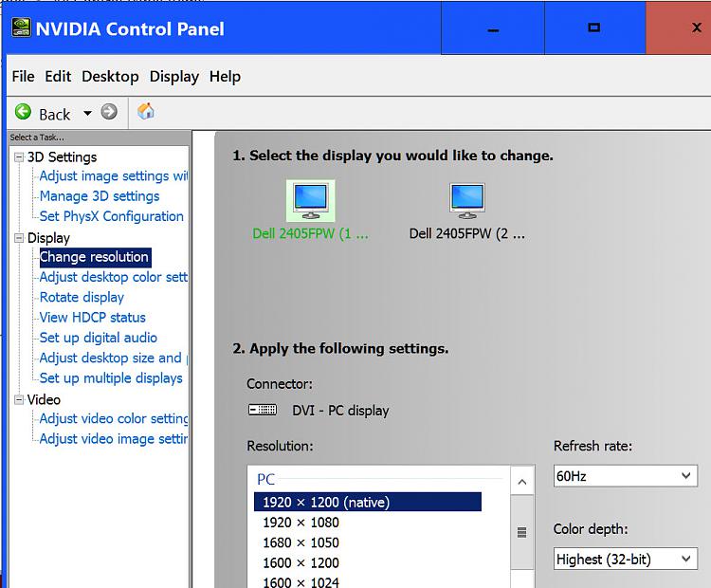Screen dimensions: 711x588
Task: Open the Refresh rate 60Hz dropdown
Action: 626,476
